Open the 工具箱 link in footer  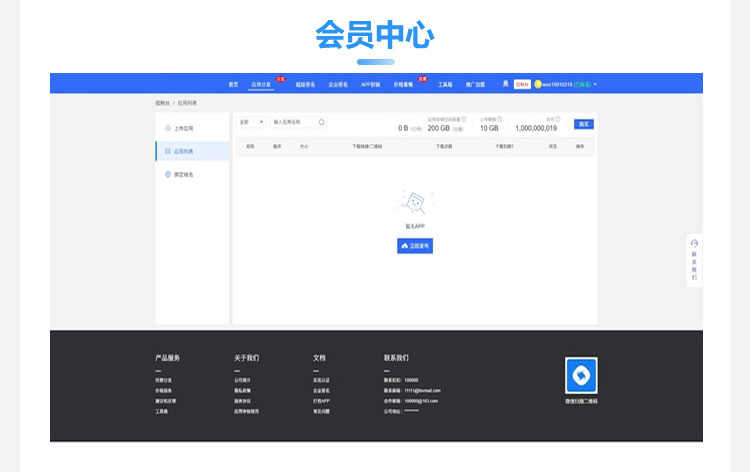pyautogui.click(x=161, y=411)
